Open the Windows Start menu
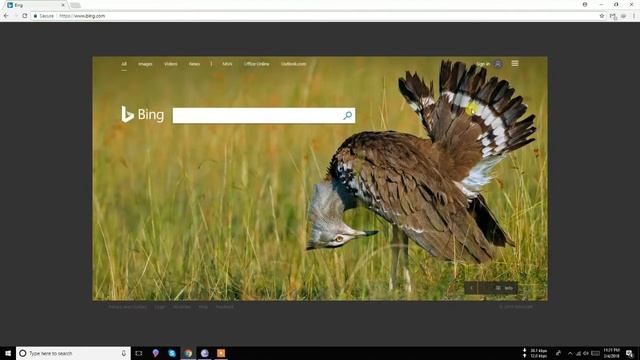640x360 pixels. [8, 353]
